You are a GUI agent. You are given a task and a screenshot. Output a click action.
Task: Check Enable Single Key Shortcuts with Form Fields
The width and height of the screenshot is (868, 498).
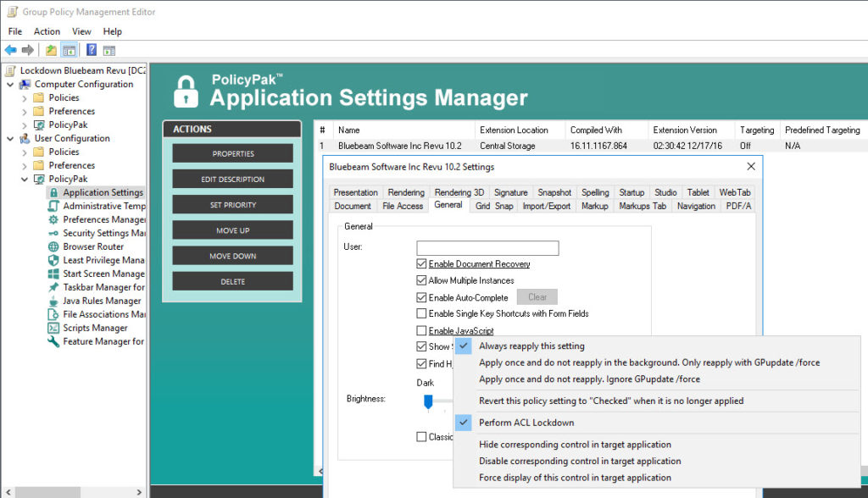click(421, 313)
